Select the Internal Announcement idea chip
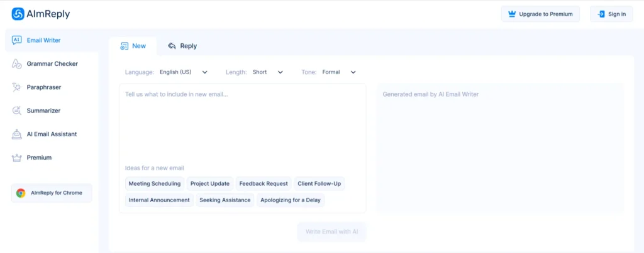 [159, 200]
